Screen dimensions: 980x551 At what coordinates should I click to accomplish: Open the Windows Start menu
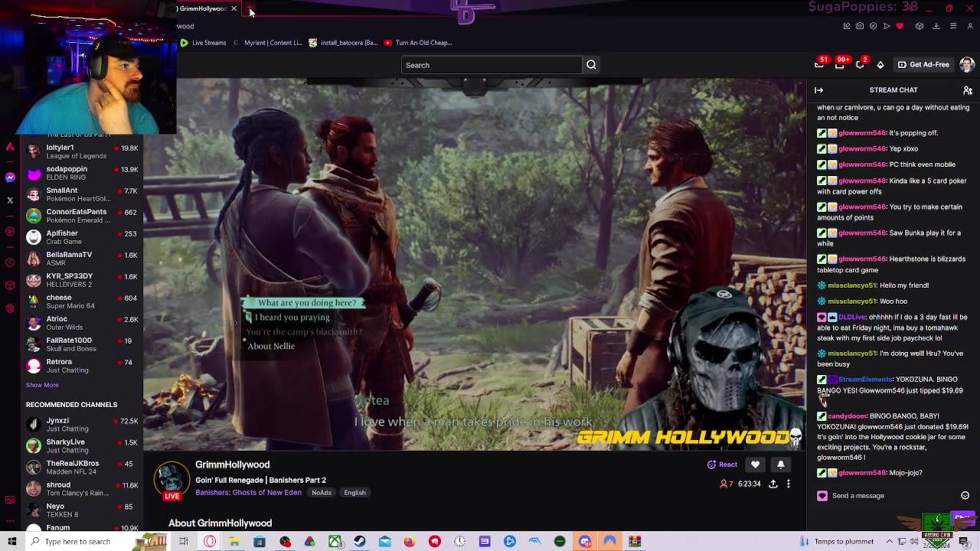pos(12,541)
